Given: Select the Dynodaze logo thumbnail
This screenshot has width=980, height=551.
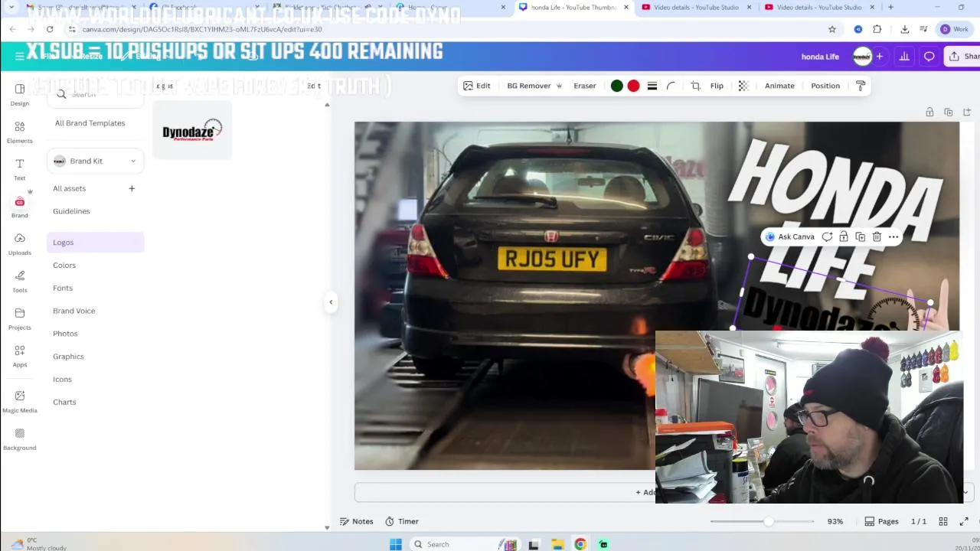Looking at the screenshot, I should (192, 131).
